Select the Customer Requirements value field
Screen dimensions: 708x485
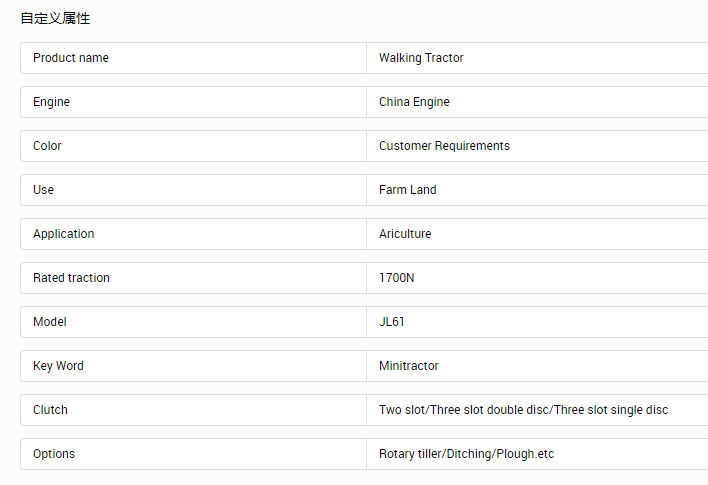click(537, 146)
